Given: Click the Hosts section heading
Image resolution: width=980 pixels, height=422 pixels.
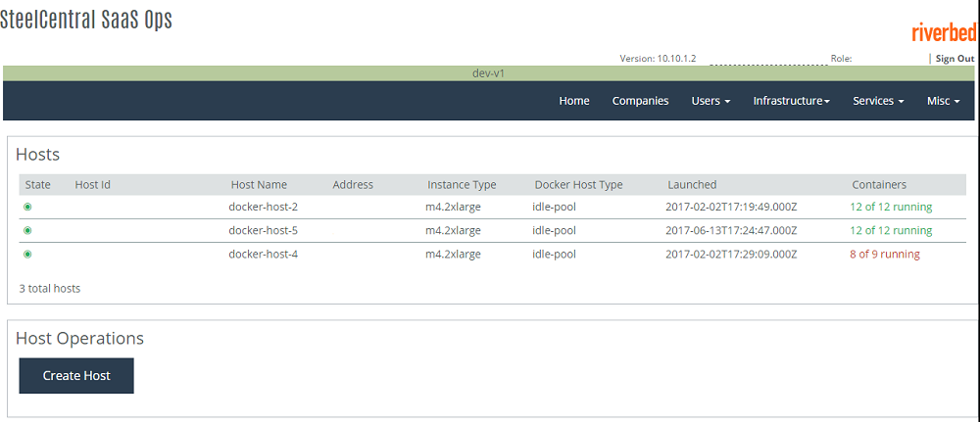Looking at the screenshot, I should tap(37, 154).
